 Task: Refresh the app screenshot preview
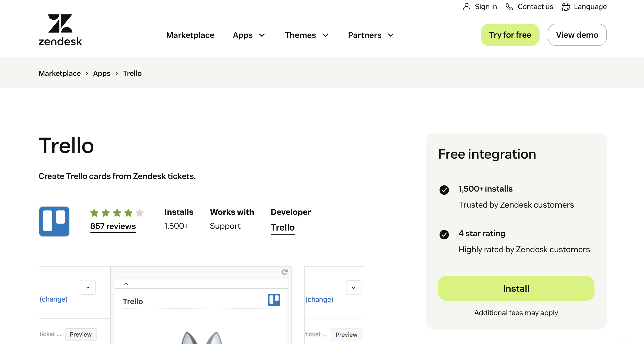(x=284, y=272)
